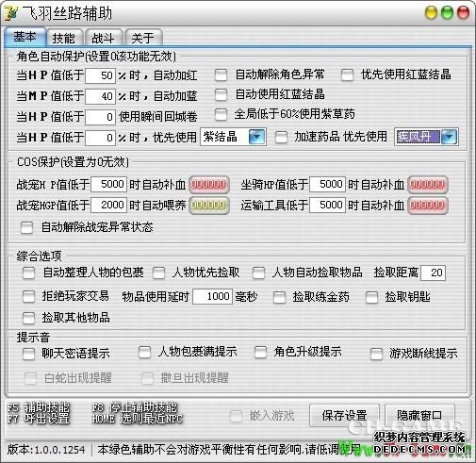Viewport: 476px width, 463px height.
Task: Click the greyed 白蛇出现提醒 checkbox
Action: click(31, 378)
